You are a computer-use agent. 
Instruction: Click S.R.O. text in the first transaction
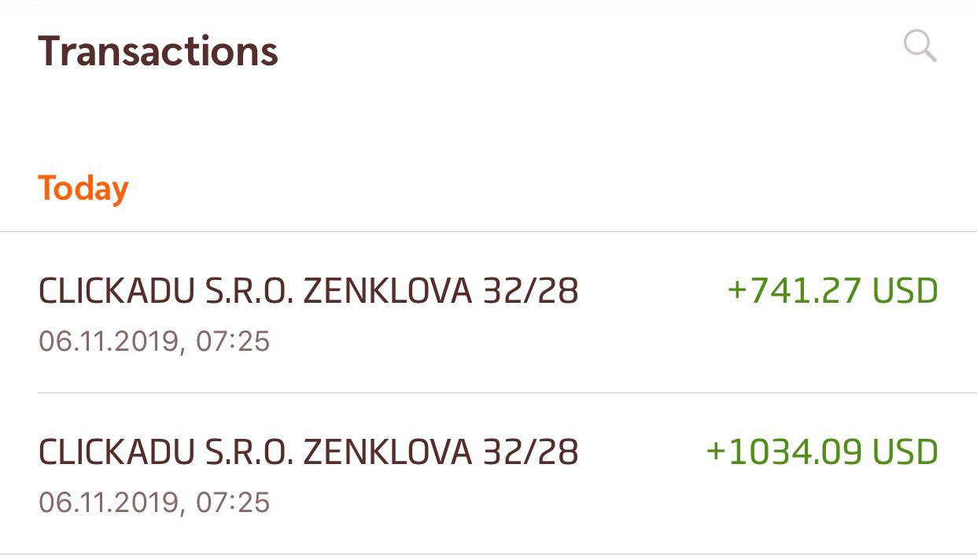pyautogui.click(x=249, y=291)
